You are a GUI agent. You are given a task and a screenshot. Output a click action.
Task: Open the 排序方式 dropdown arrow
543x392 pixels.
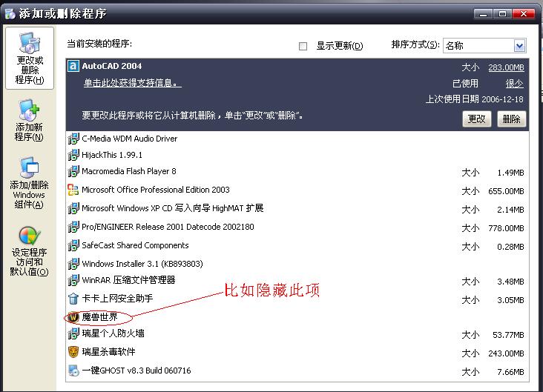(x=519, y=46)
